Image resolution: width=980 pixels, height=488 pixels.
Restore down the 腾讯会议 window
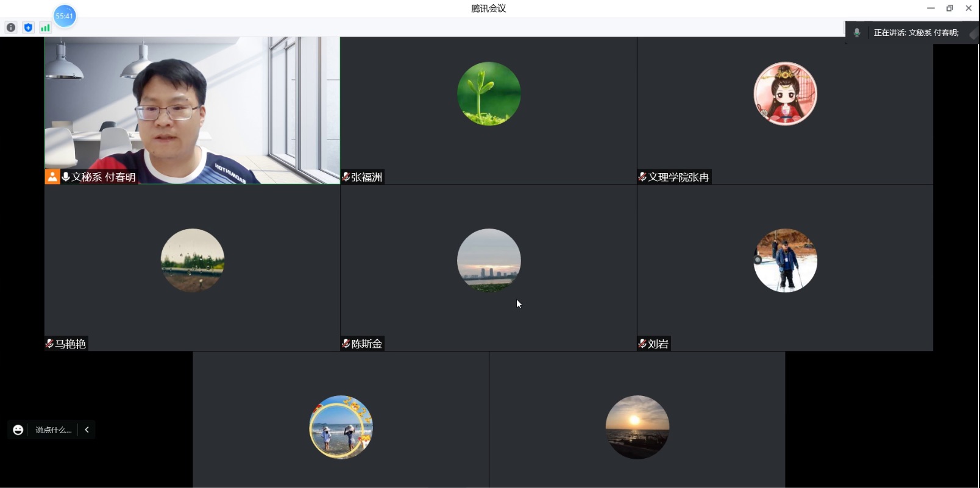click(x=950, y=9)
